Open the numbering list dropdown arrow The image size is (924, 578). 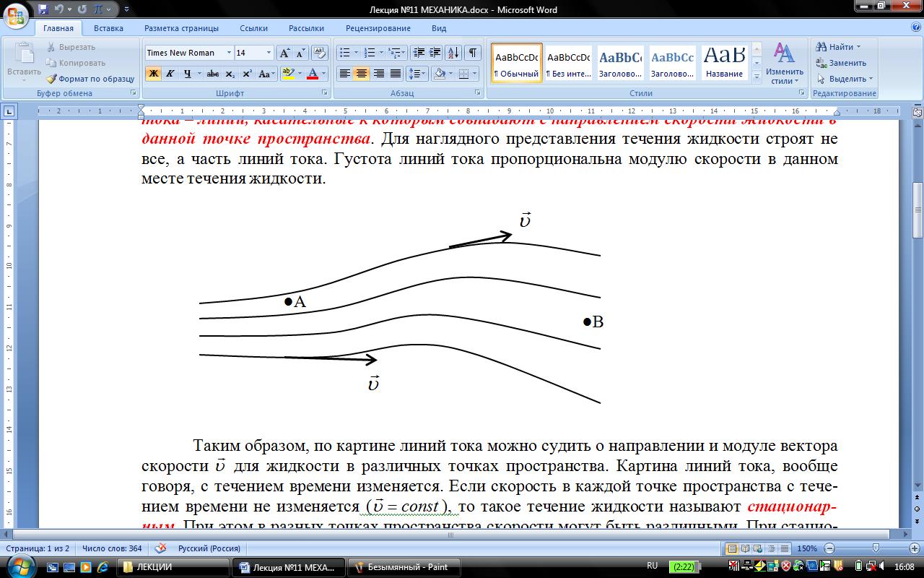point(381,53)
